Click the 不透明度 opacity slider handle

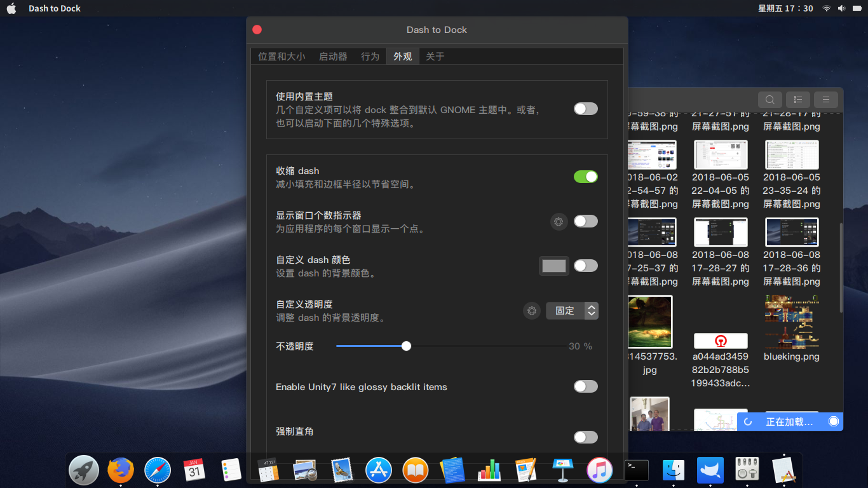(406, 346)
